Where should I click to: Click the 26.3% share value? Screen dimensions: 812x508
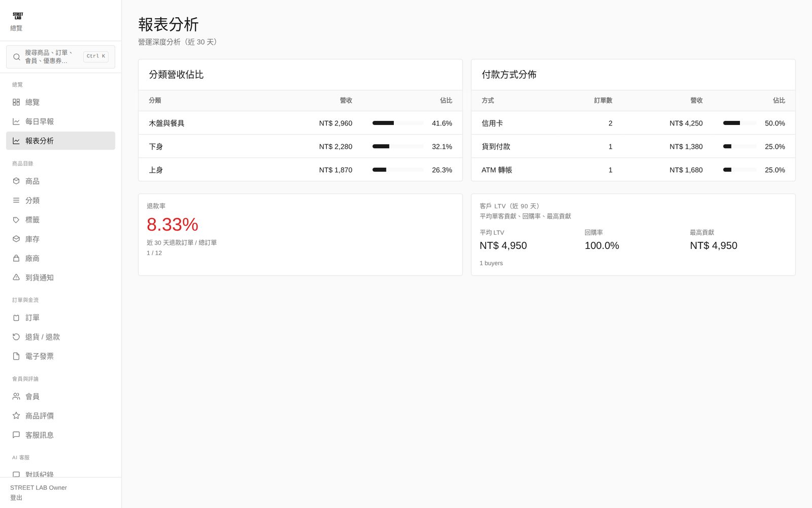coord(442,170)
